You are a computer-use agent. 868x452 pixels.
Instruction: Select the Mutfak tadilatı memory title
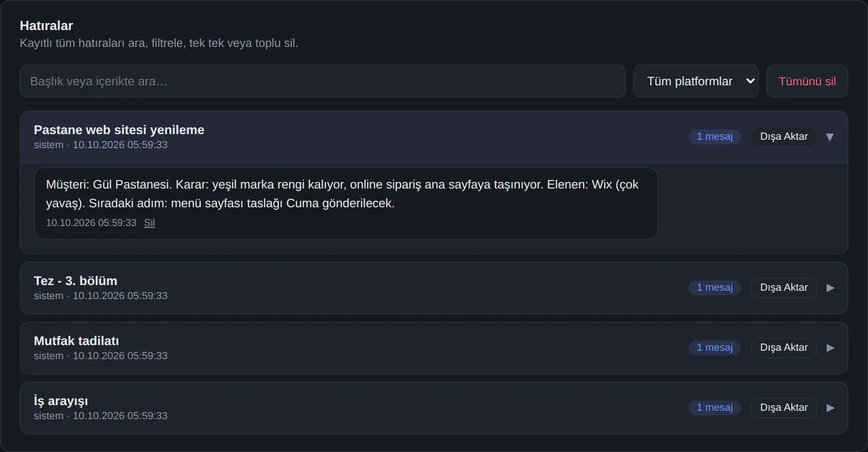(76, 341)
